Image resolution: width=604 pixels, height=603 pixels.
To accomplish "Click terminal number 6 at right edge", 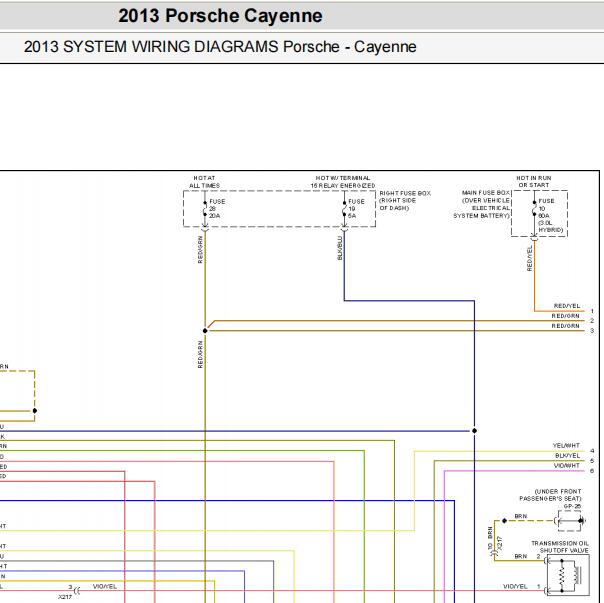I will pyautogui.click(x=592, y=471).
